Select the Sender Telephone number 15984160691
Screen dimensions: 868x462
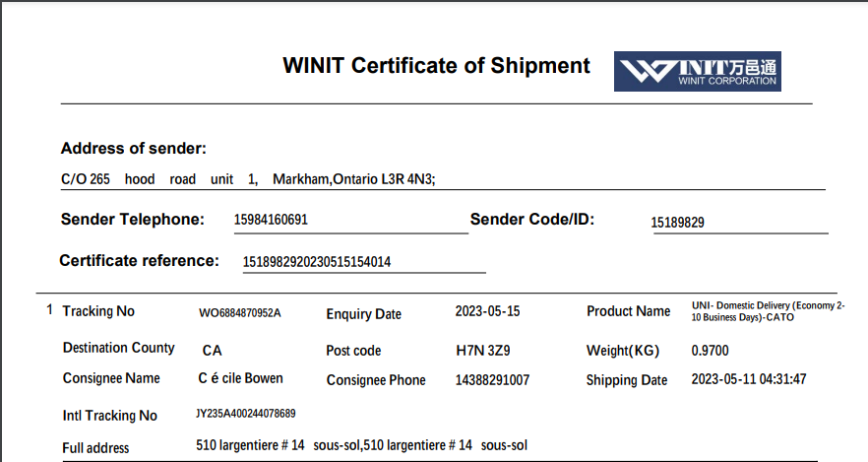(271, 220)
